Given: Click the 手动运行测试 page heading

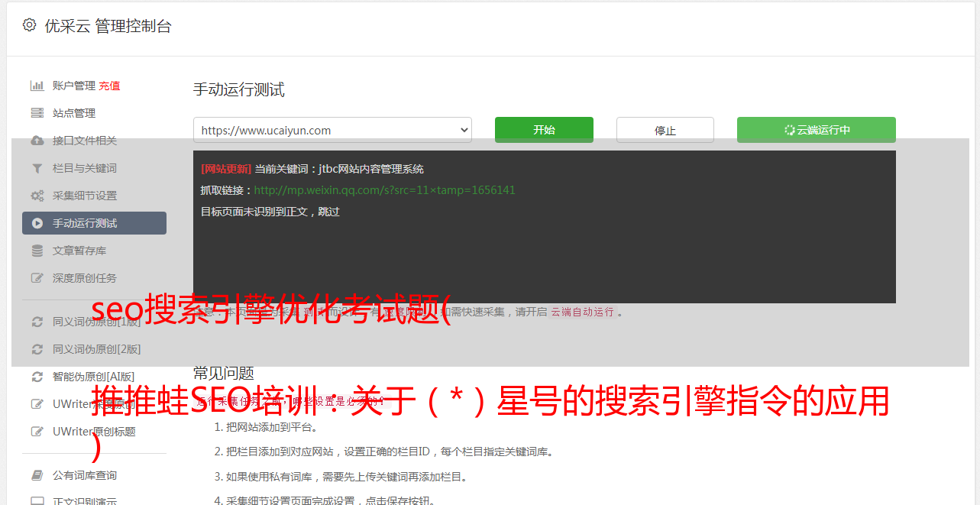Looking at the screenshot, I should tap(238, 90).
